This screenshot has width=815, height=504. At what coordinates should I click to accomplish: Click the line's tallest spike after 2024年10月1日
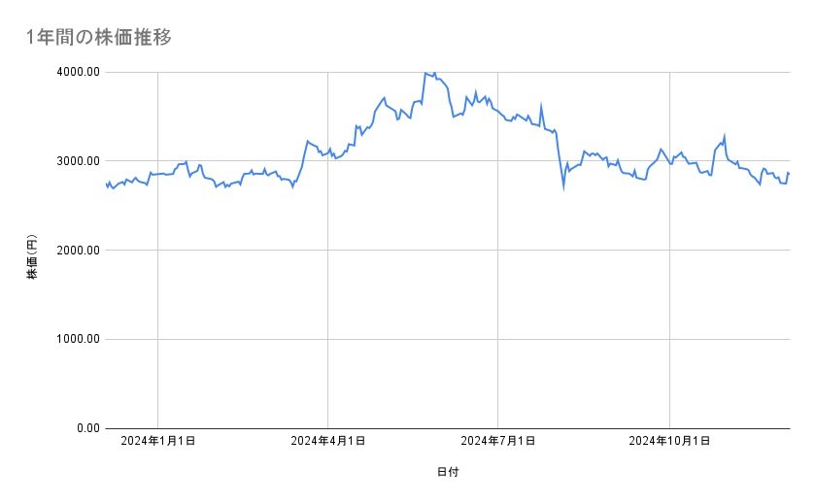pos(725,136)
